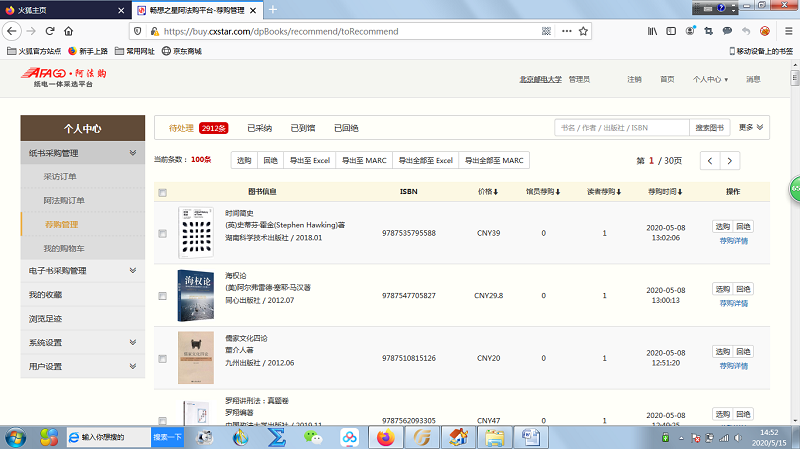Screen dimensions: 800x449
Task: Check the box for 时间简史 row
Action: 163,234
